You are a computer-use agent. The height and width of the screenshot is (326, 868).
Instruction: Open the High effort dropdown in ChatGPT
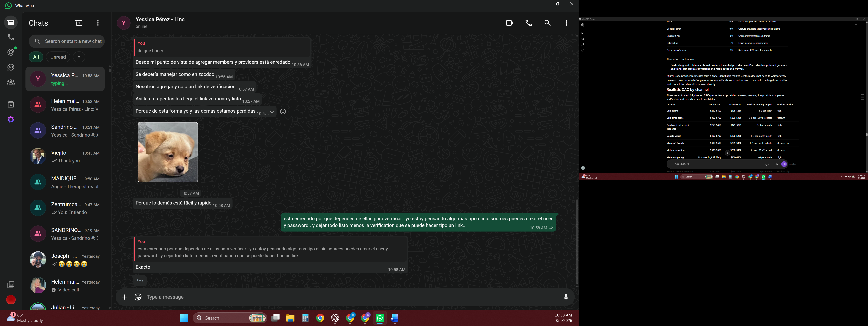click(768, 164)
